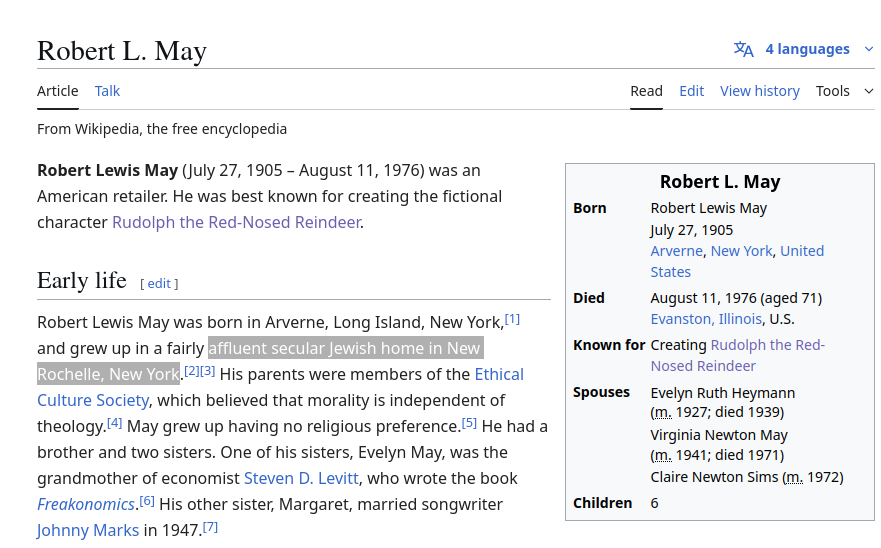This screenshot has height=548, width=881.
Task: Click the Born label in infobox
Action: tap(589, 209)
